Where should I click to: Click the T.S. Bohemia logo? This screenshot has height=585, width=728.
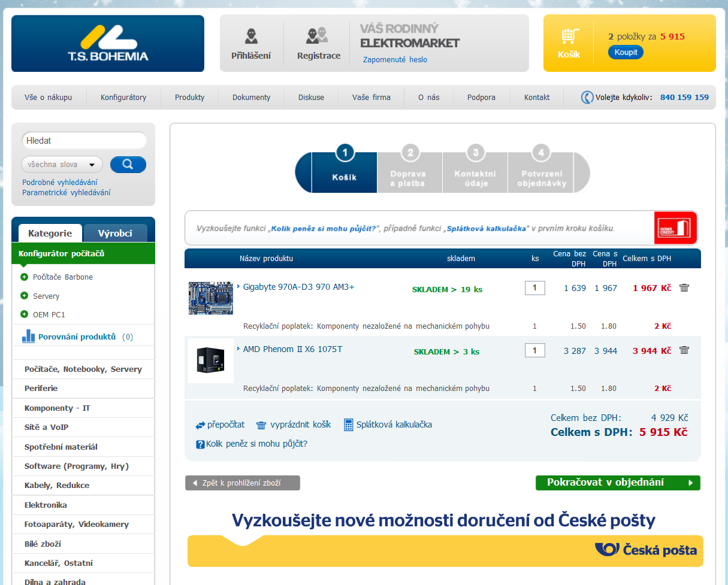coord(108,43)
